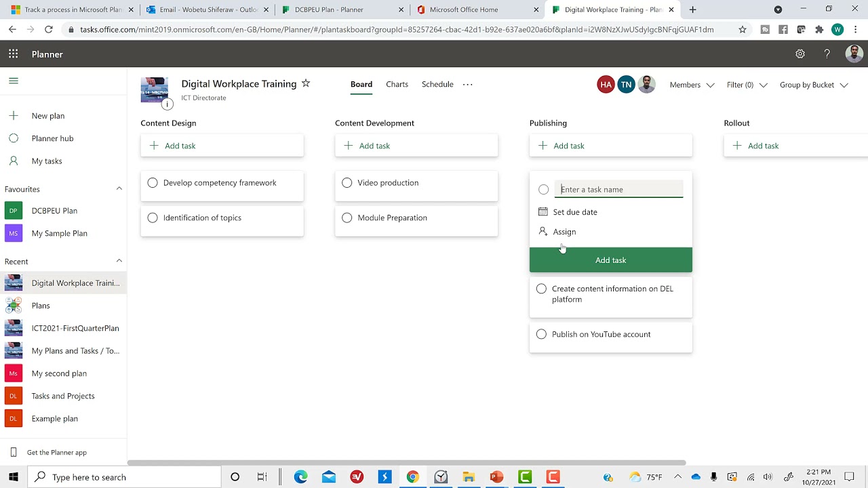Open File Explorer from the taskbar

pyautogui.click(x=469, y=477)
